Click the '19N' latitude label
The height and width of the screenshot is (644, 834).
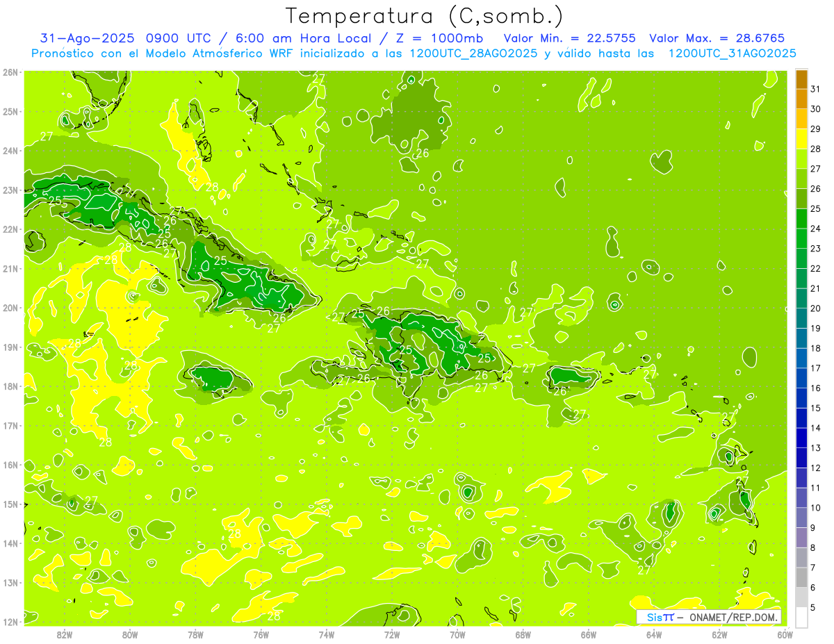(x=10, y=347)
